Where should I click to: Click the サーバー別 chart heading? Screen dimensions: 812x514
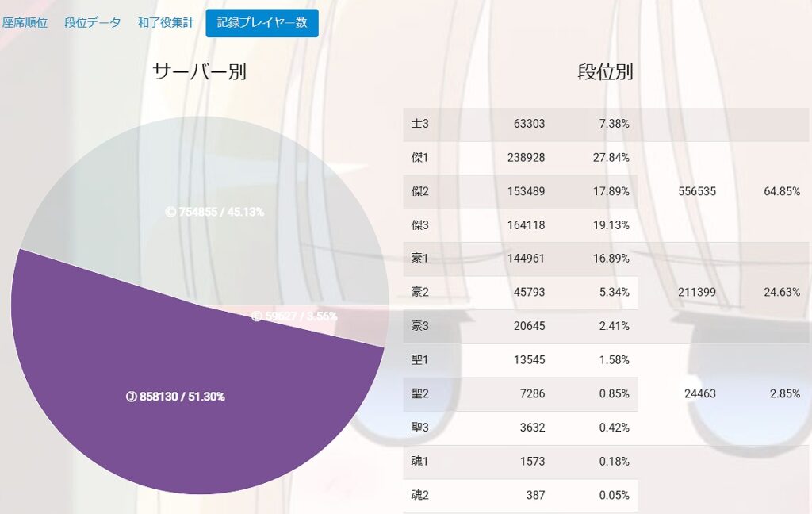[x=199, y=71]
